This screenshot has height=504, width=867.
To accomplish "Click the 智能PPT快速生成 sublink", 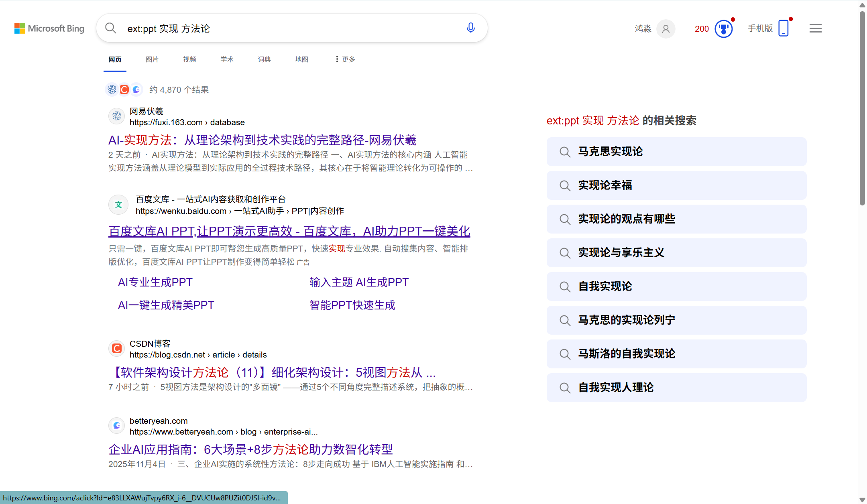I will point(352,305).
